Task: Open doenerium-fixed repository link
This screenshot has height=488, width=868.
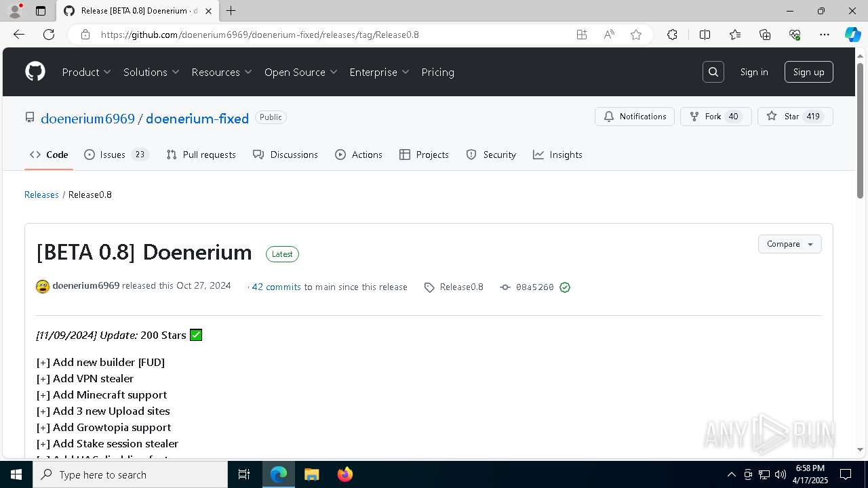Action: tap(197, 119)
